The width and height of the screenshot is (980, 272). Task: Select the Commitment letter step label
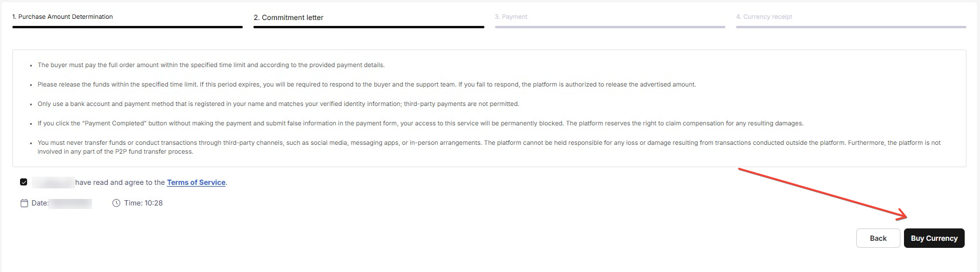[289, 18]
